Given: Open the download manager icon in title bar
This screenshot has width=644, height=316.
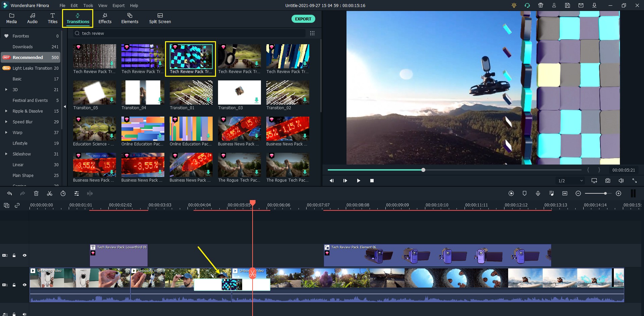Looking at the screenshot, I should (594, 5).
